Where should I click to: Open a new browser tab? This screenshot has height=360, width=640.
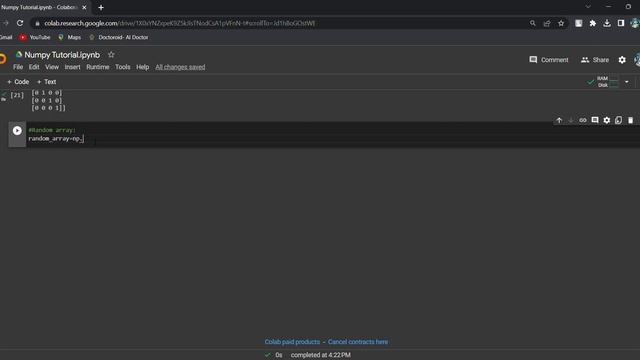coord(101,7)
